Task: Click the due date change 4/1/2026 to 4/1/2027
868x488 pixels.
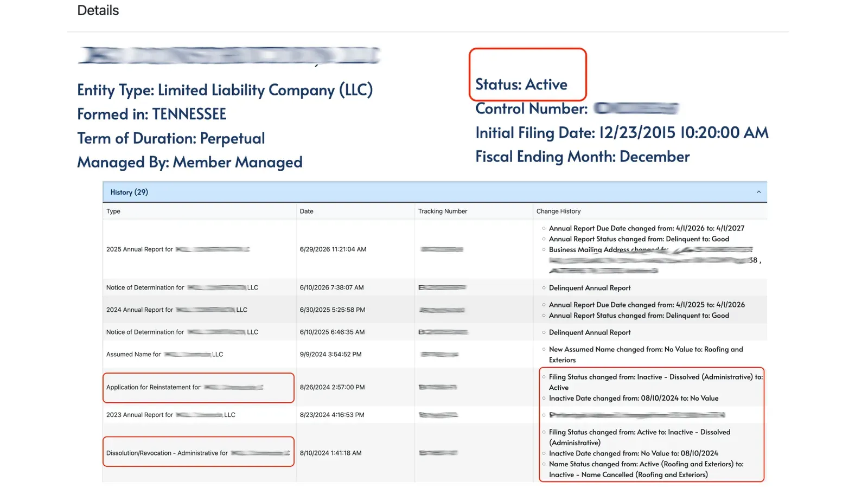Action: coord(647,229)
